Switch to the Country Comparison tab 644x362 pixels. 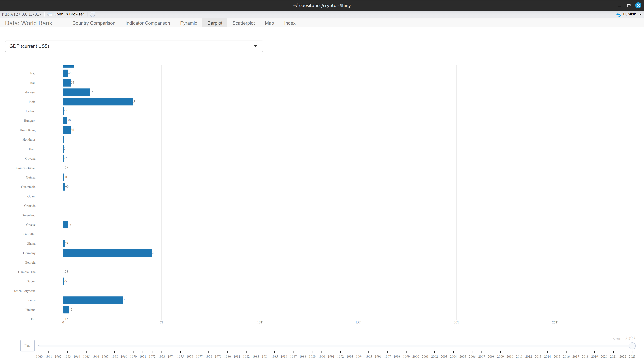[x=94, y=23]
